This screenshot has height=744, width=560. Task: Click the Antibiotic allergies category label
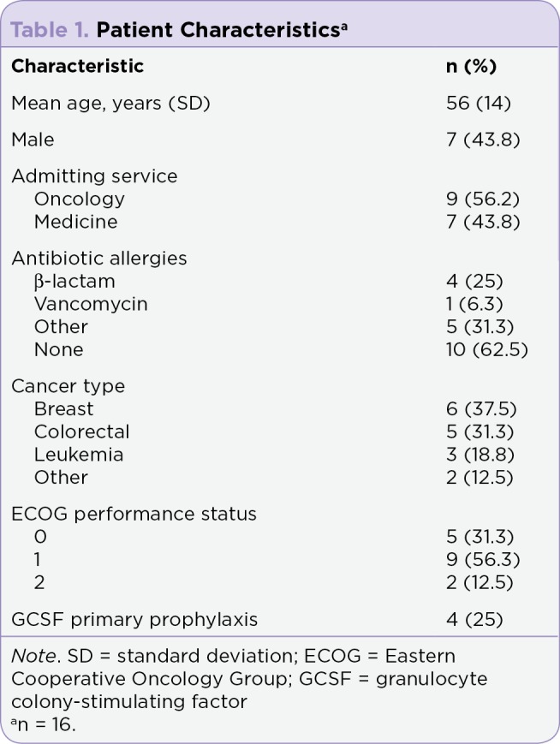[x=99, y=258]
